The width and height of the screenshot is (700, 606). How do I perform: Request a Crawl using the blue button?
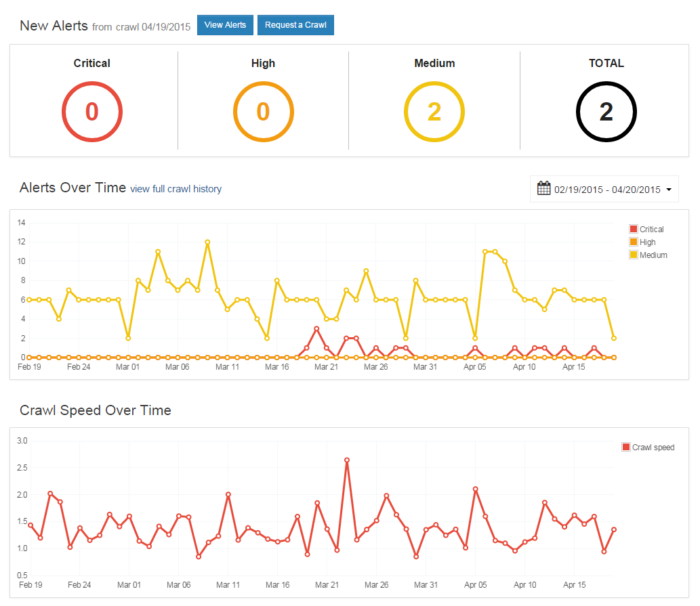295,25
